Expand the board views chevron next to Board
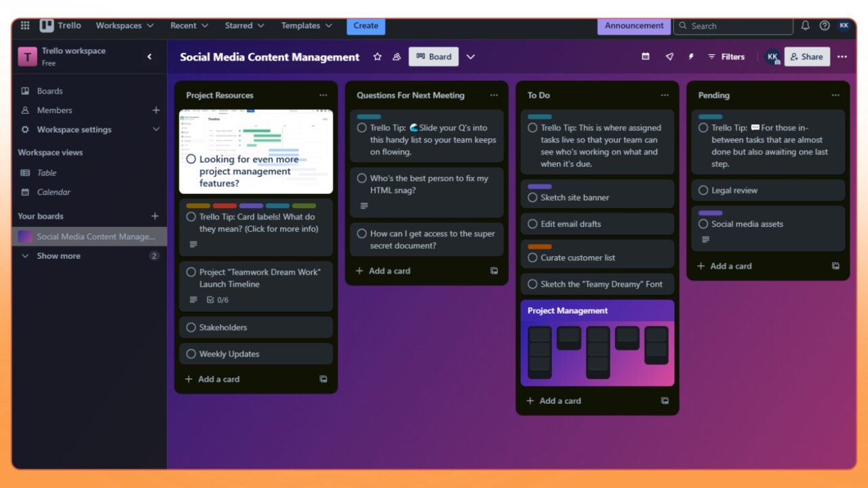Viewport: 868px width, 488px height. 471,57
